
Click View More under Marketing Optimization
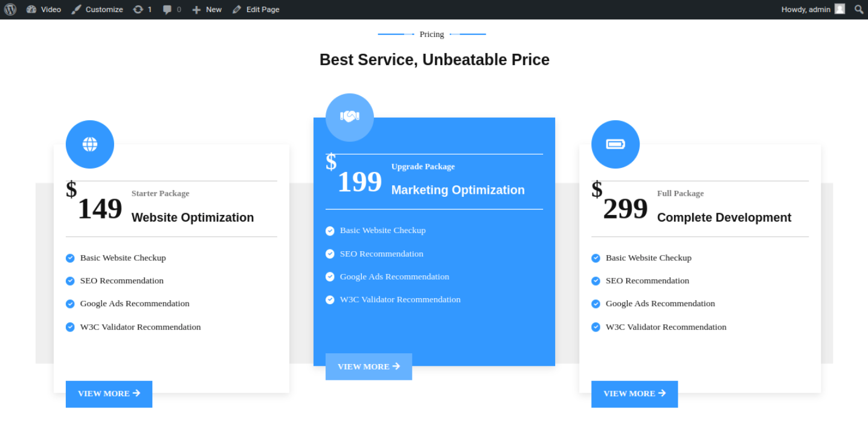(368, 366)
